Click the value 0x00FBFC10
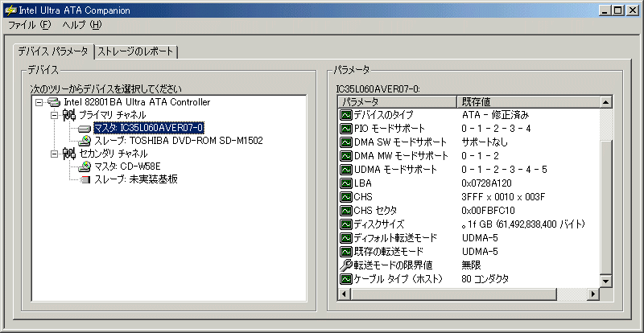 pyautogui.click(x=488, y=211)
